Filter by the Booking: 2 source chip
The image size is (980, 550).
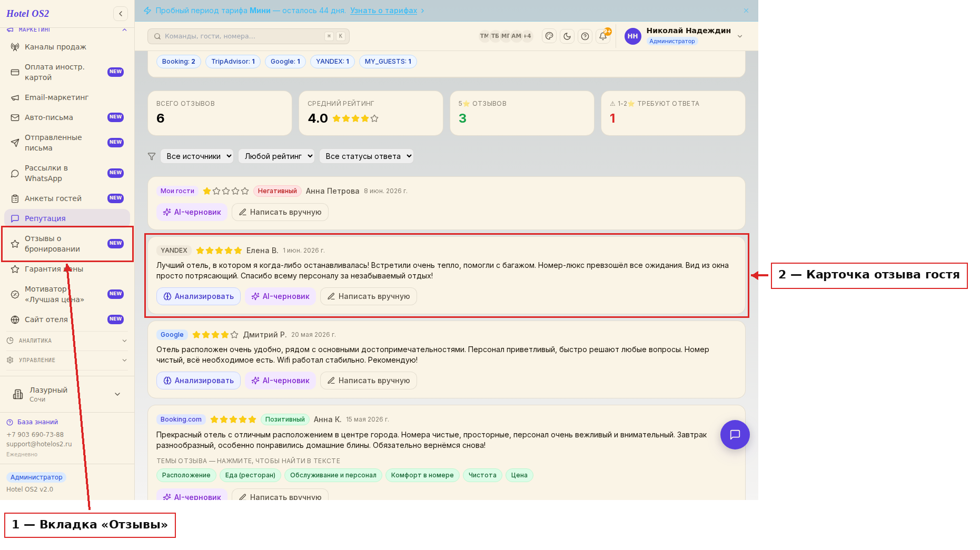tap(179, 62)
